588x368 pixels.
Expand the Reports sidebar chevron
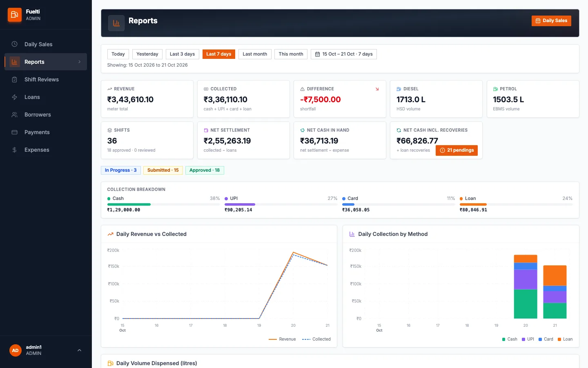pyautogui.click(x=80, y=62)
